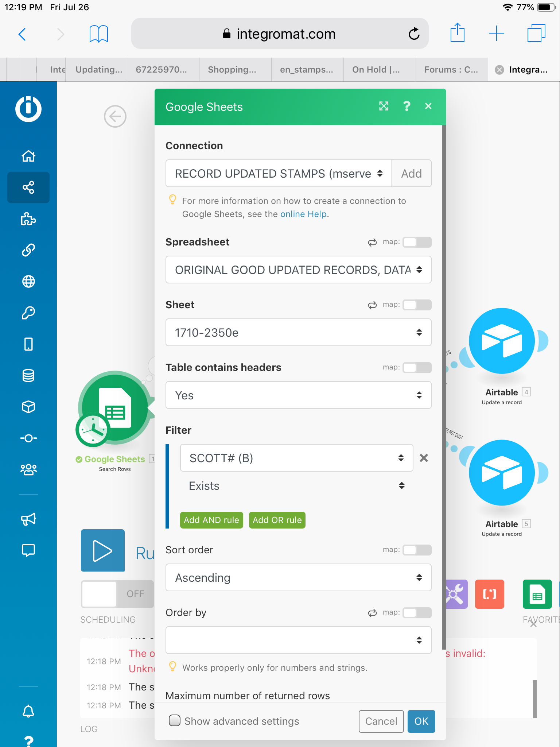Open the flow control sidebar icon
The height and width of the screenshot is (747, 560).
pos(28,438)
